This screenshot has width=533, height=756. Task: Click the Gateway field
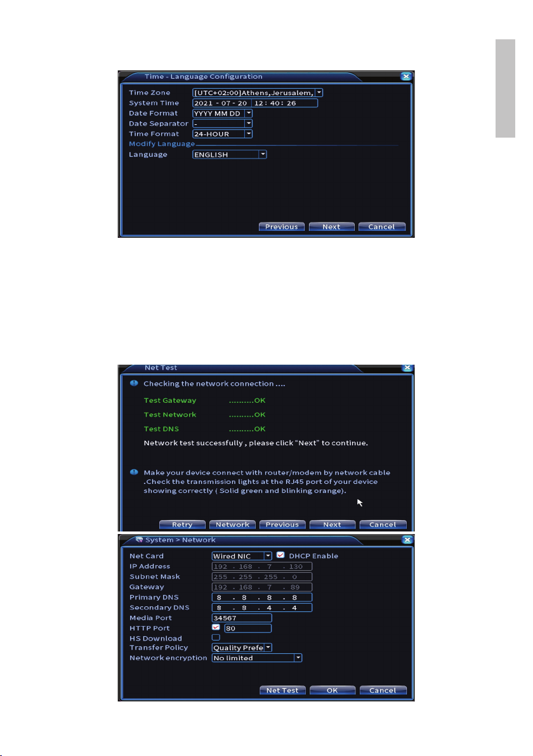click(x=262, y=587)
